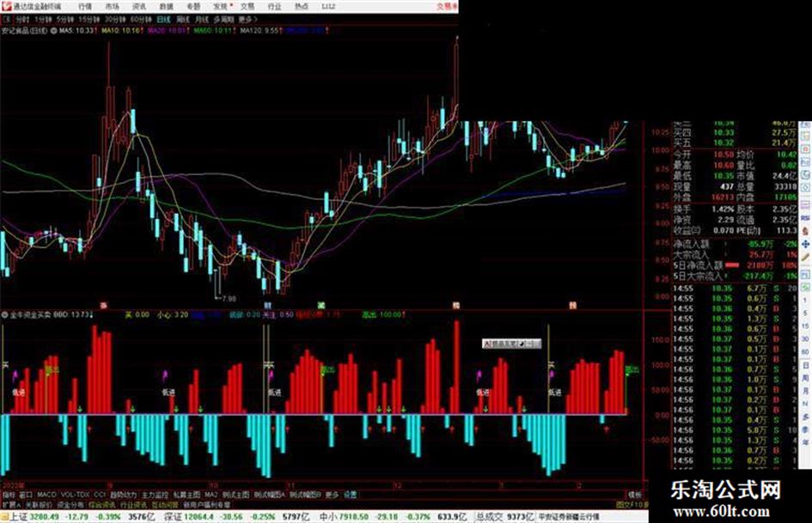The height and width of the screenshot is (523, 812).
Task: Switch to 15-minute period via sidebar '15'
Action: pos(805,326)
